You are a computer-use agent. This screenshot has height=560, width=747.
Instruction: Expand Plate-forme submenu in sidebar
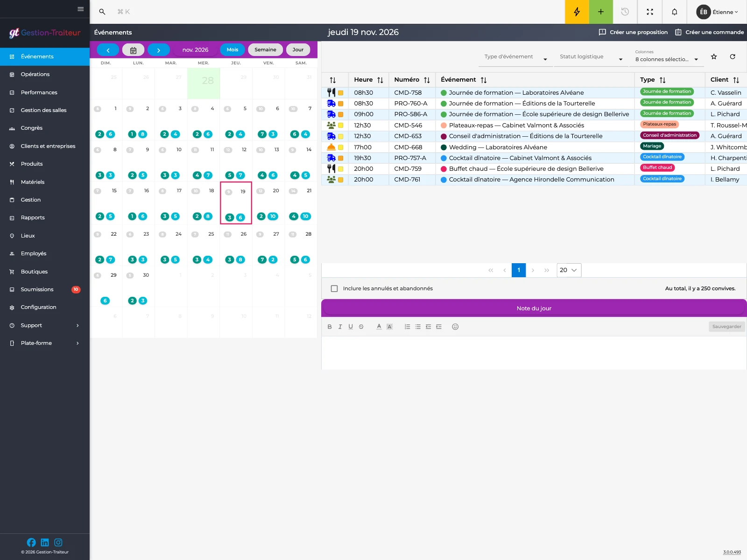(45, 343)
